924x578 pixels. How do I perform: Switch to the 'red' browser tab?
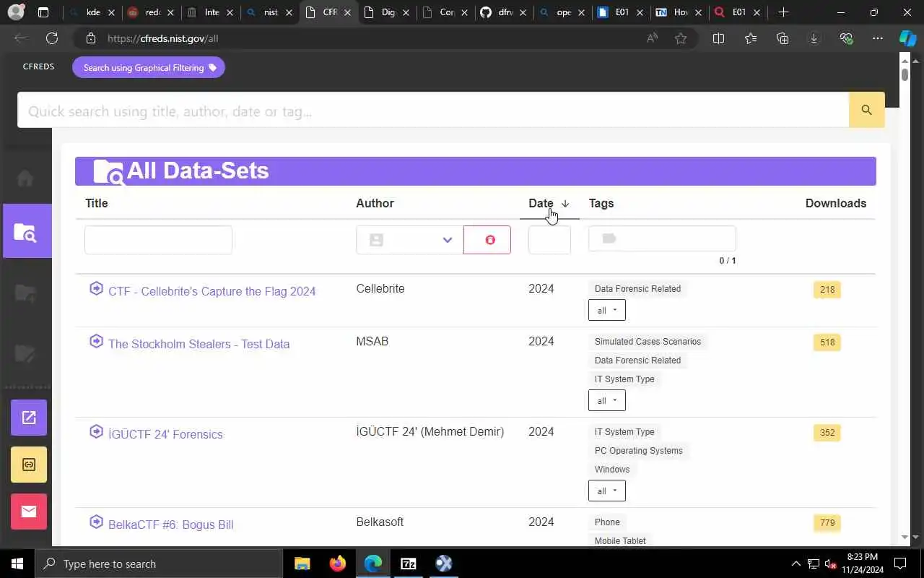pyautogui.click(x=152, y=12)
